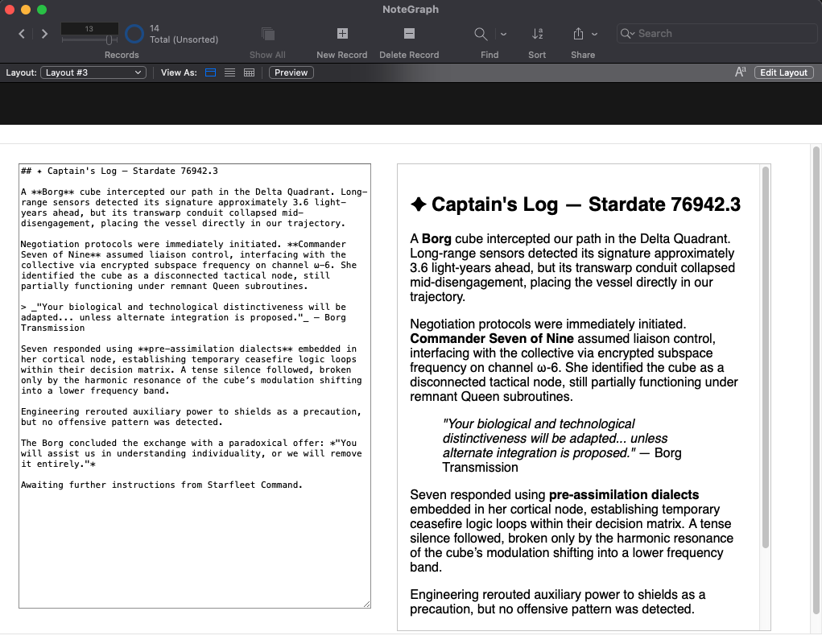Expand the Find options chevron
This screenshot has height=644, width=822.
[x=504, y=34]
